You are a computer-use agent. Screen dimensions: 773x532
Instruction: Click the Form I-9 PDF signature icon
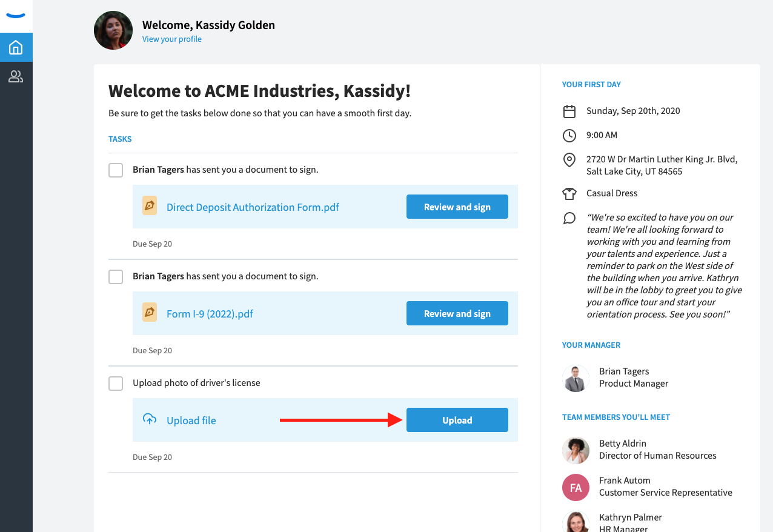[150, 313]
